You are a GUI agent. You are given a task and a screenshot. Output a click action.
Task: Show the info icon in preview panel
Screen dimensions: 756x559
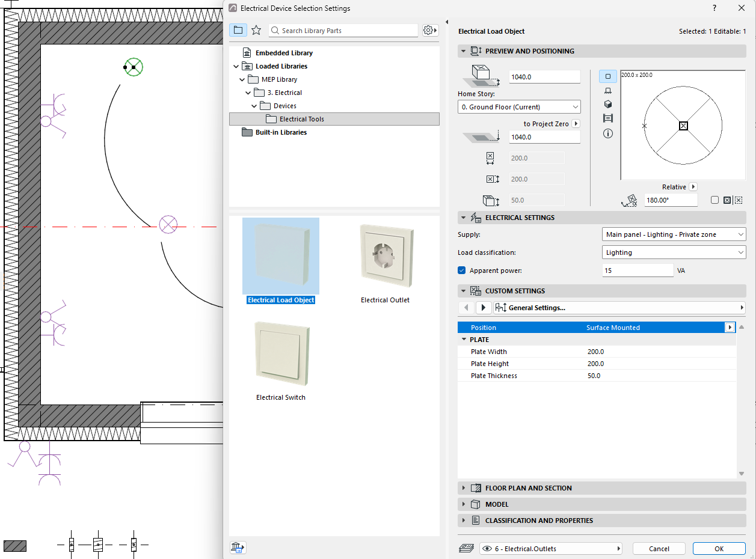click(x=608, y=133)
